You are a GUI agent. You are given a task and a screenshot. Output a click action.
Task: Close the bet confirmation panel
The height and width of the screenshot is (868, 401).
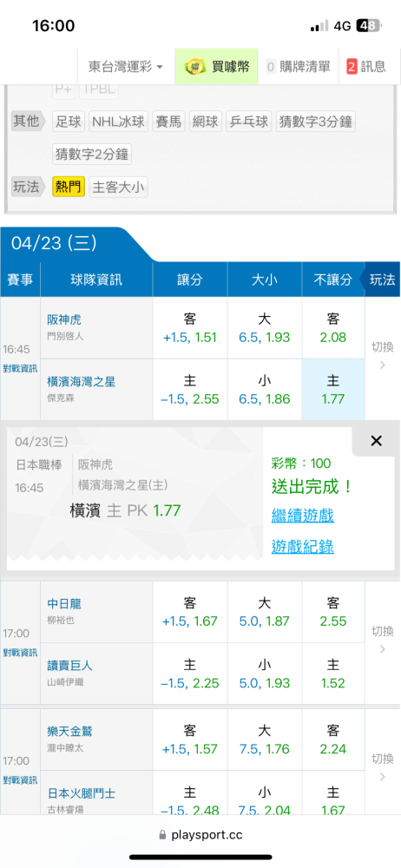[x=377, y=441]
